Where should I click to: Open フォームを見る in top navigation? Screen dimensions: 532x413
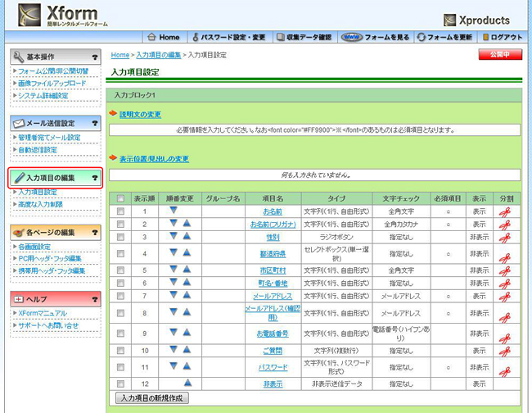pyautogui.click(x=375, y=37)
